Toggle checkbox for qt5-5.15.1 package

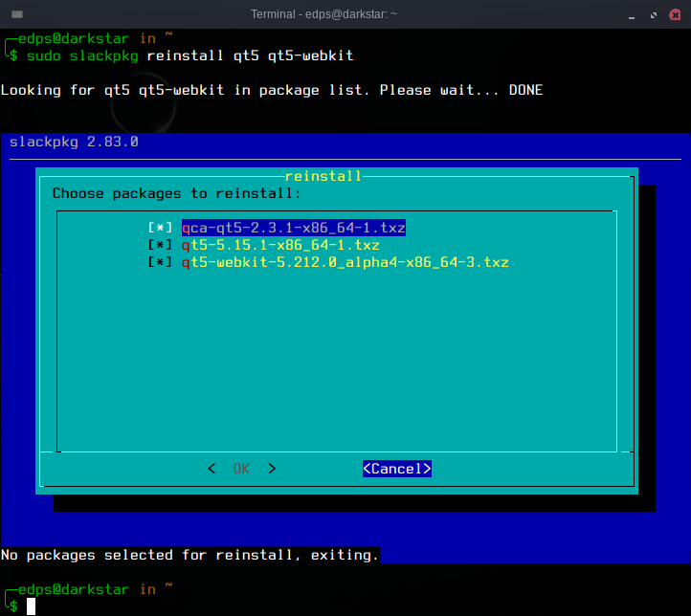pos(160,245)
